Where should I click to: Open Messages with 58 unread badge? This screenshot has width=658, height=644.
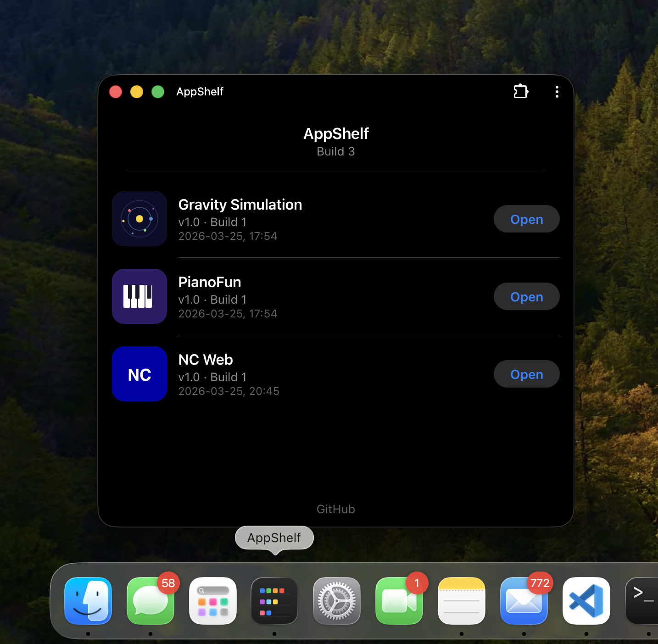[x=151, y=601]
